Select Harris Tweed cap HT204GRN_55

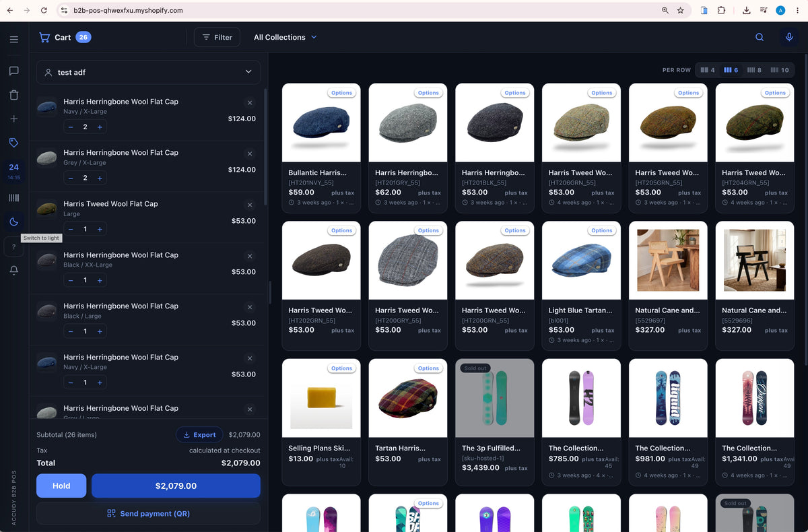[755, 148]
